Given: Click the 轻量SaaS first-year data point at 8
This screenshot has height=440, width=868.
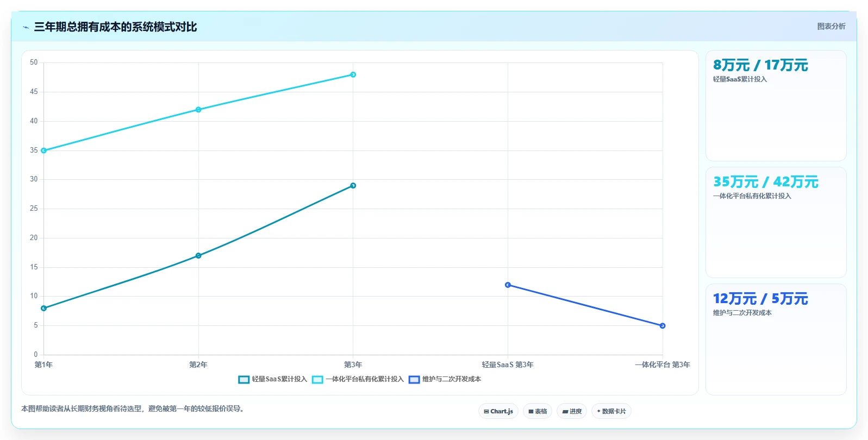Looking at the screenshot, I should point(44,309).
